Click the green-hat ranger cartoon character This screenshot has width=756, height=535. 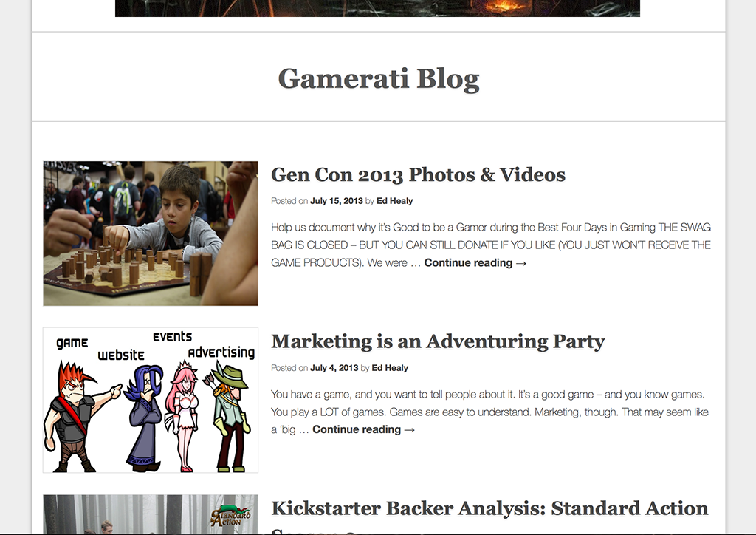click(x=229, y=418)
